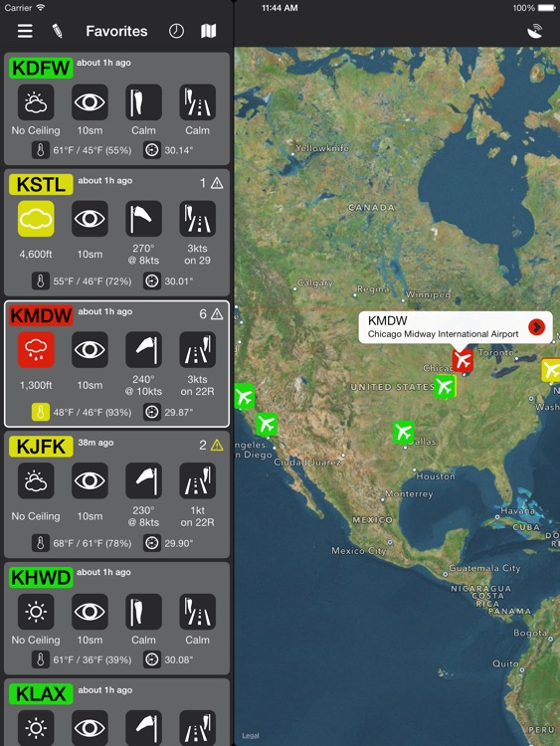Viewport: 560px width, 746px height.
Task: Tap KJFK "38m ago" timestamp
Action: (x=95, y=443)
